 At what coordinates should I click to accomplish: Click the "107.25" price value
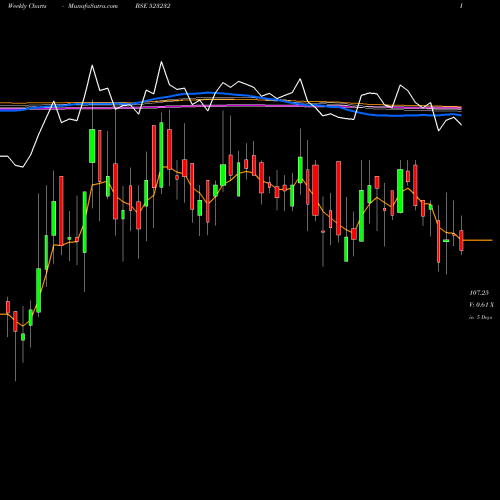coord(479,293)
